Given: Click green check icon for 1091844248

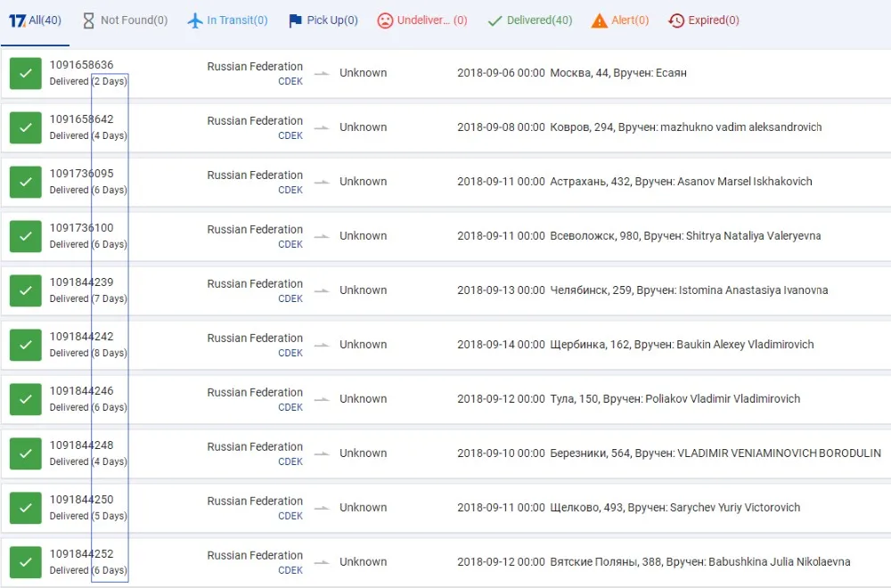Looking at the screenshot, I should point(26,453).
